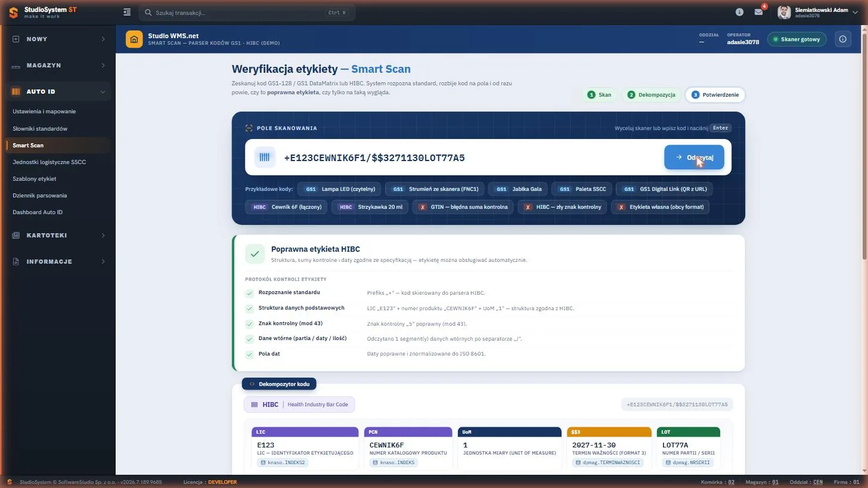Click the 2027-11-30 expiry date value

594,445
